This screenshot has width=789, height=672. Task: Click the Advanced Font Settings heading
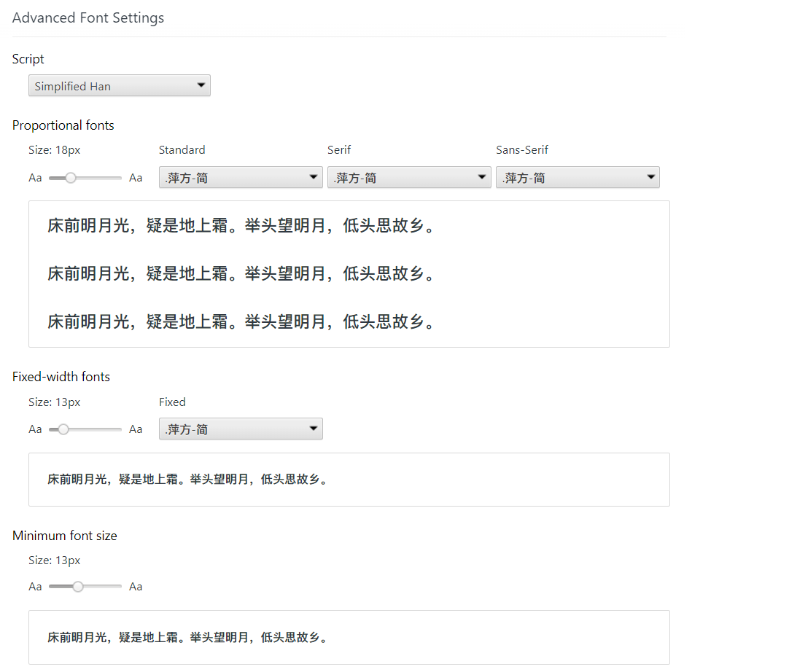pyautogui.click(x=88, y=17)
